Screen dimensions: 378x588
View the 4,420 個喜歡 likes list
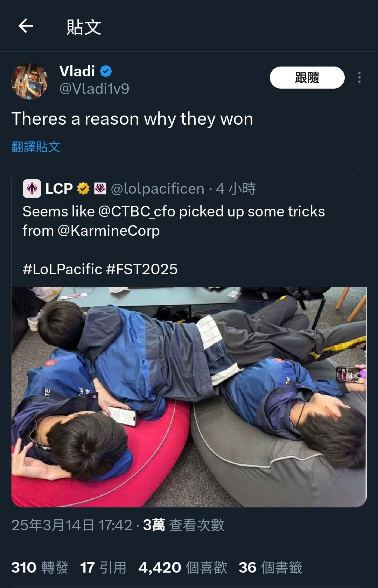[183, 567]
